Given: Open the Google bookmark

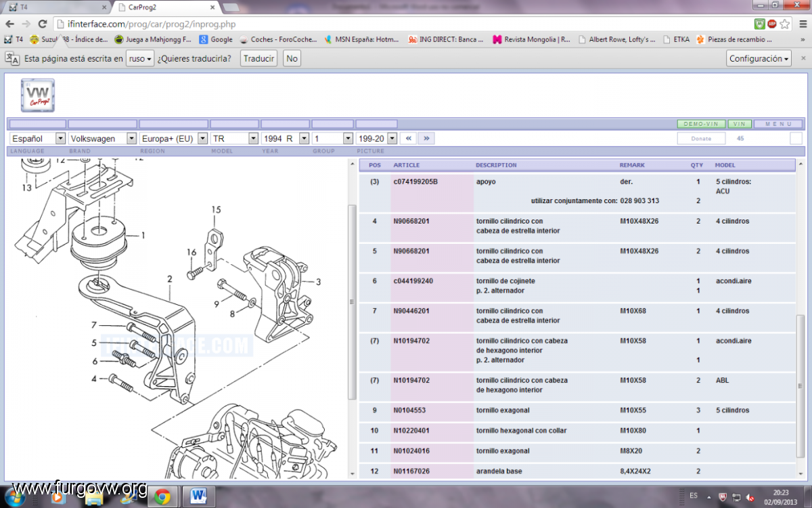Looking at the screenshot, I should click(x=217, y=39).
